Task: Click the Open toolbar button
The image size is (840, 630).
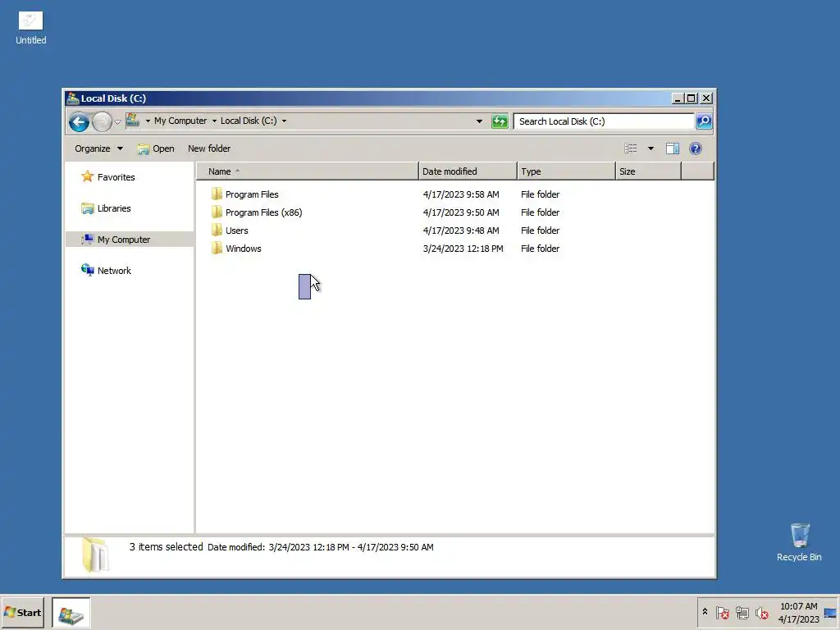Action: pos(156,148)
